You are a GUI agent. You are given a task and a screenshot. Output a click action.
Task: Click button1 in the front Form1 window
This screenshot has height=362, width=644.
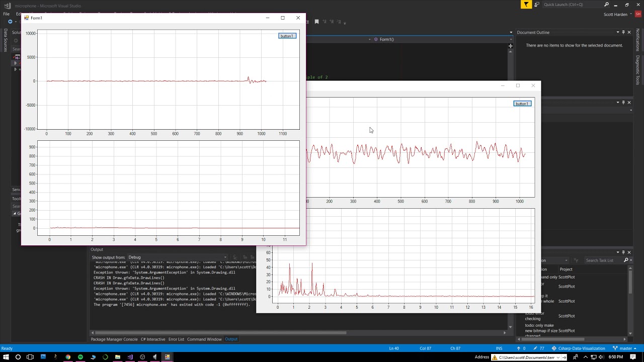click(287, 36)
